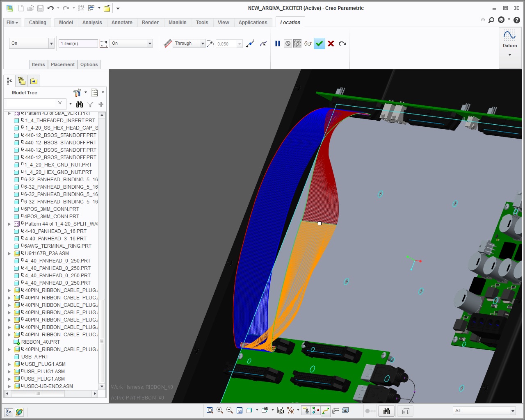Select the Model Tree tab icon

pos(9,81)
